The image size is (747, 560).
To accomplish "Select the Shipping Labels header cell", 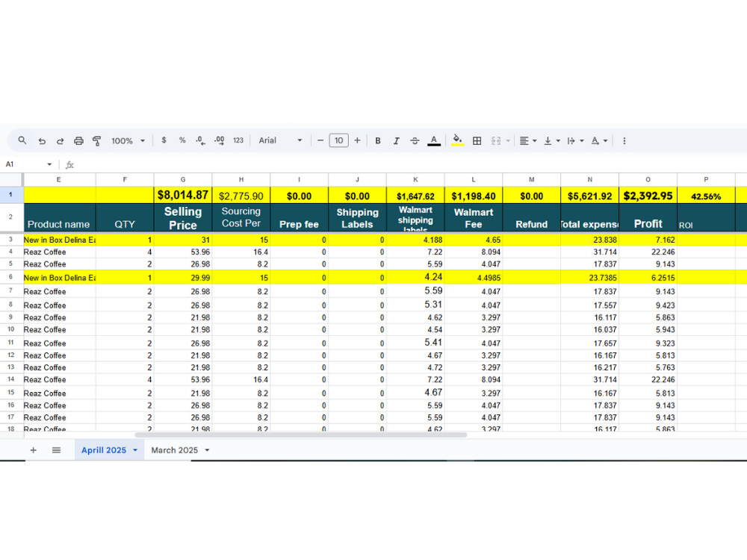I will 357,217.
